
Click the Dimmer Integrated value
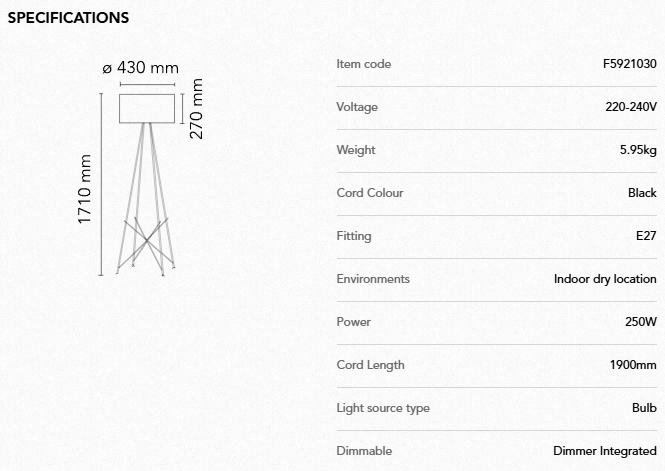(605, 451)
